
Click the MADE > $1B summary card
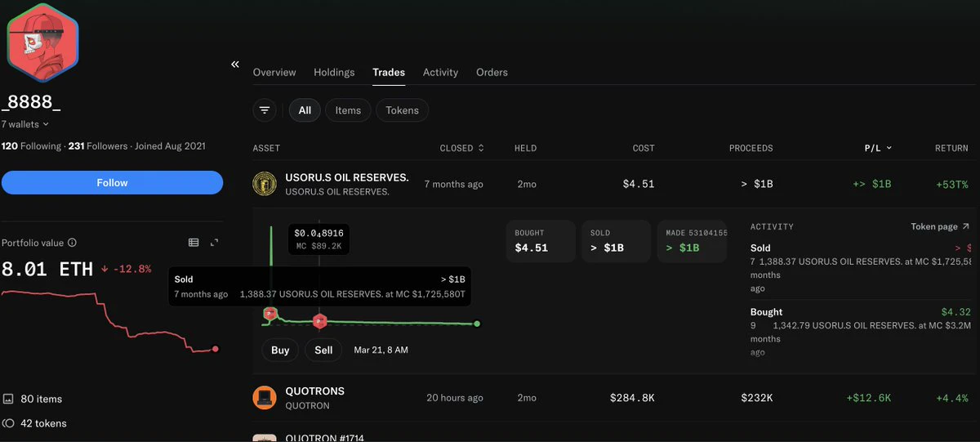tap(692, 241)
